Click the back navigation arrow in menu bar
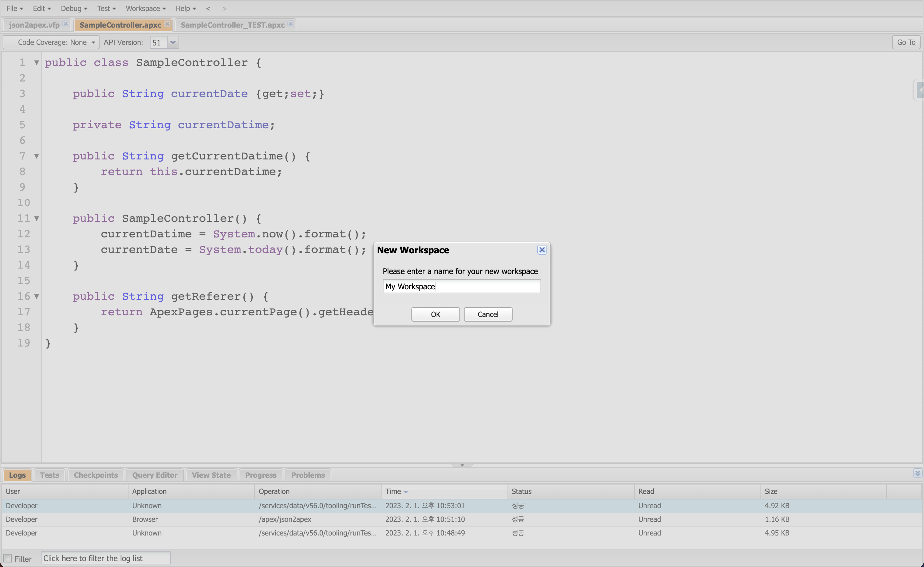The width and height of the screenshot is (924, 567). pos(208,9)
